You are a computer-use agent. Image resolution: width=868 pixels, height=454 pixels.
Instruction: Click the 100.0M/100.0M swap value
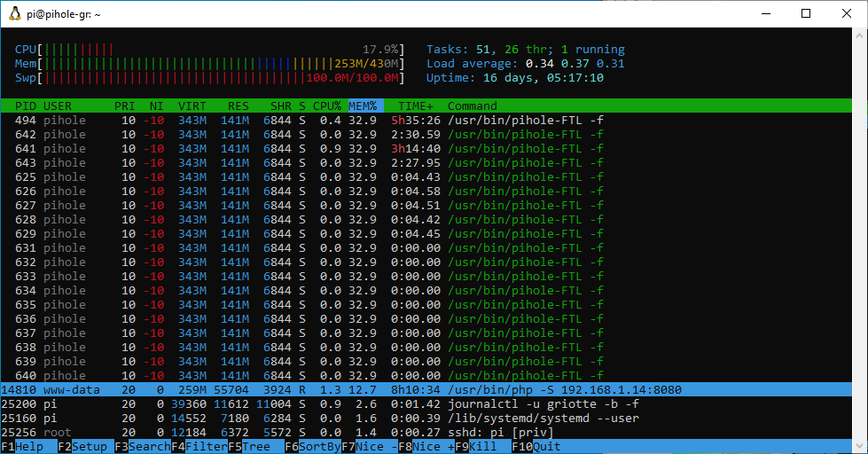pyautogui.click(x=352, y=78)
